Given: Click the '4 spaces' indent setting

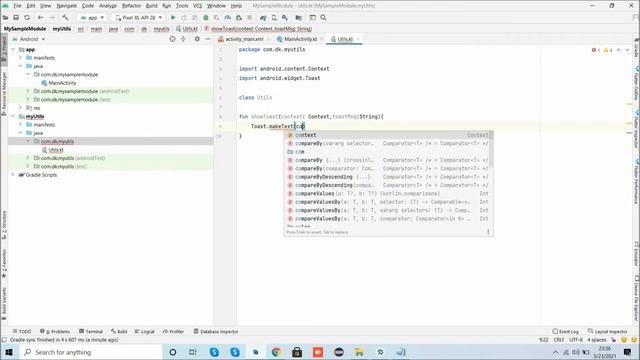Looking at the screenshot, I should pos(597,340).
